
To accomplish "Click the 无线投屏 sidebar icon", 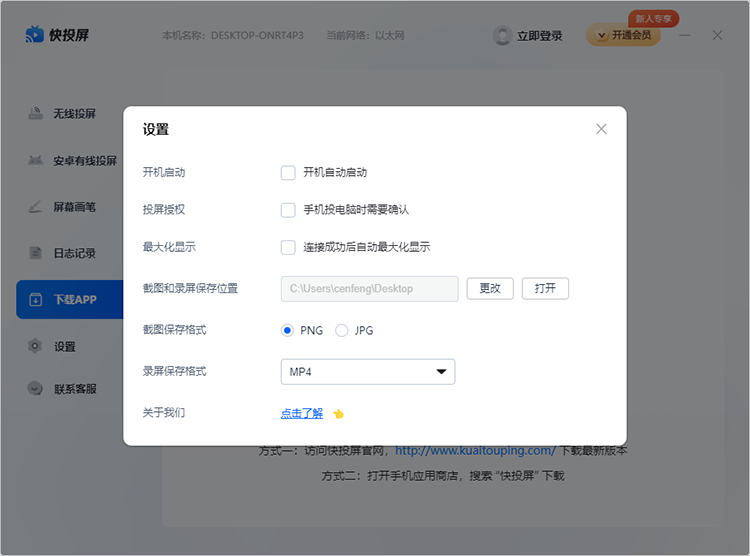I will pos(35,113).
